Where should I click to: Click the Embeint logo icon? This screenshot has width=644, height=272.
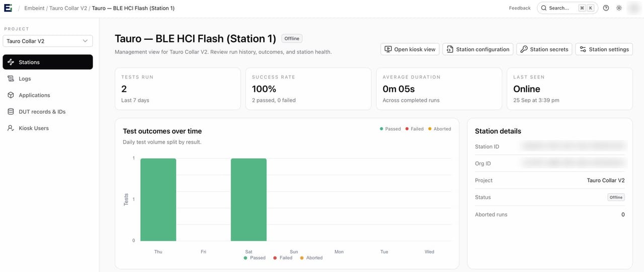pos(9,8)
